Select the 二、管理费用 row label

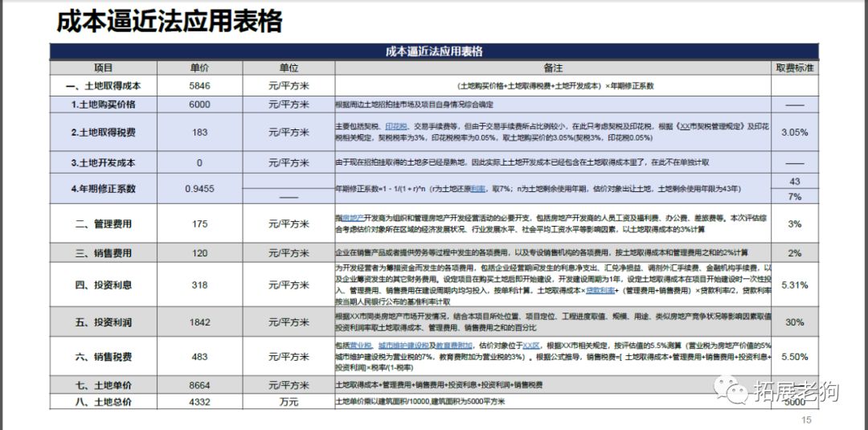click(104, 223)
